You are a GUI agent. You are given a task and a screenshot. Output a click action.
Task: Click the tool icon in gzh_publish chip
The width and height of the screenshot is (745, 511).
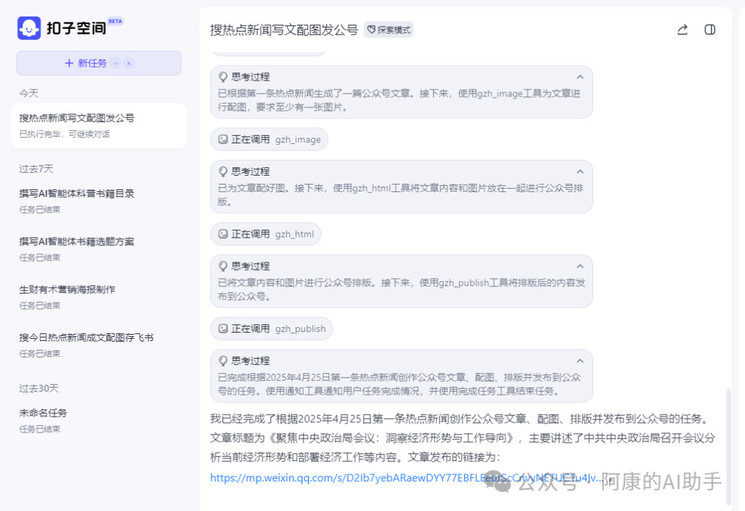[x=223, y=328]
